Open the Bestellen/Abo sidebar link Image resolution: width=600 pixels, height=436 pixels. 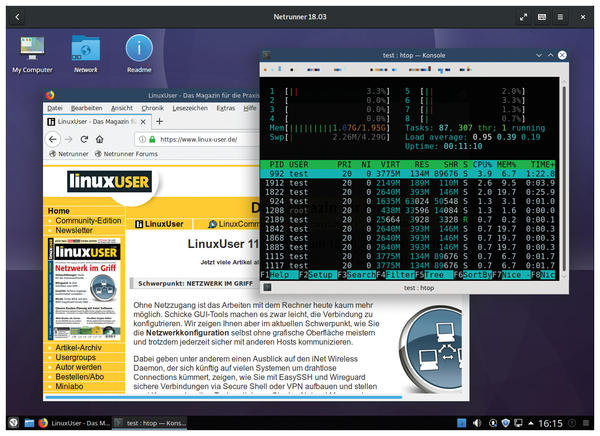click(x=80, y=377)
